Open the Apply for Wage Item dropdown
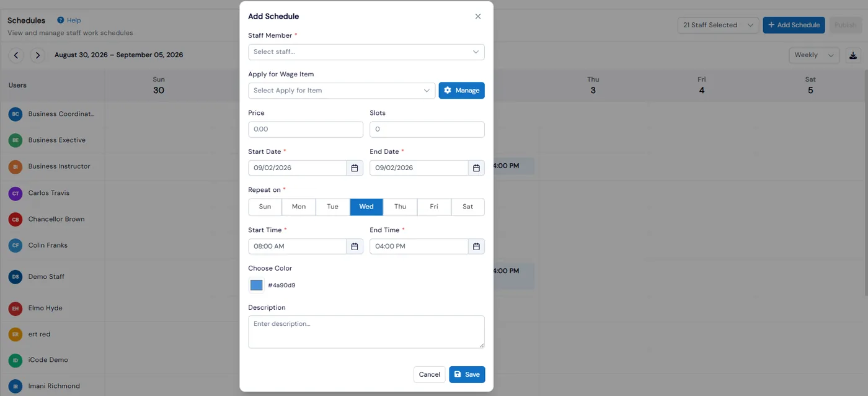 pos(342,91)
